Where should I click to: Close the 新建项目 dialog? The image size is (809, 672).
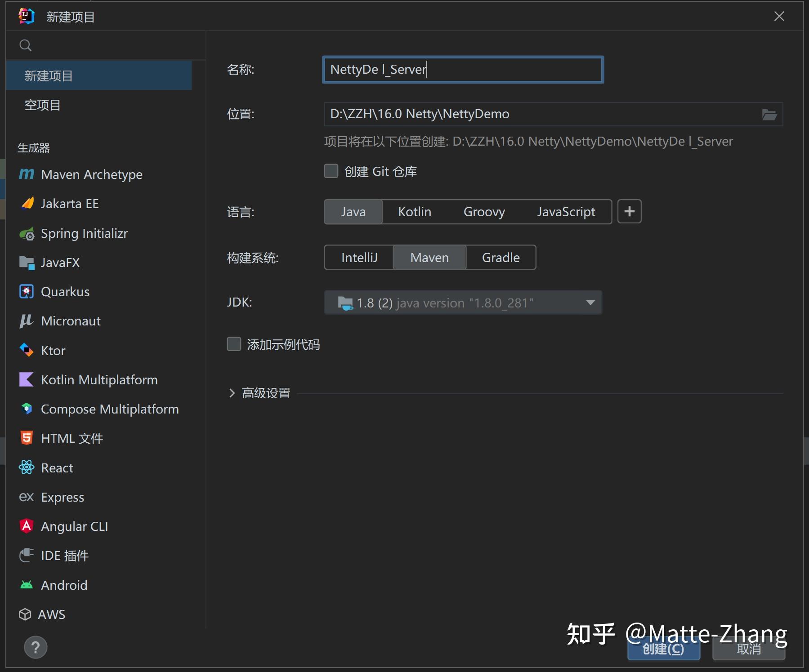(779, 17)
